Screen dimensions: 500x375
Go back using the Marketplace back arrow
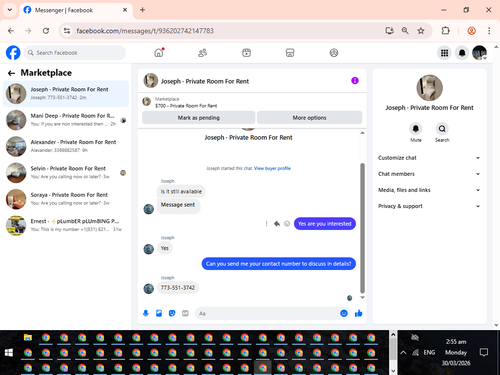tap(11, 73)
